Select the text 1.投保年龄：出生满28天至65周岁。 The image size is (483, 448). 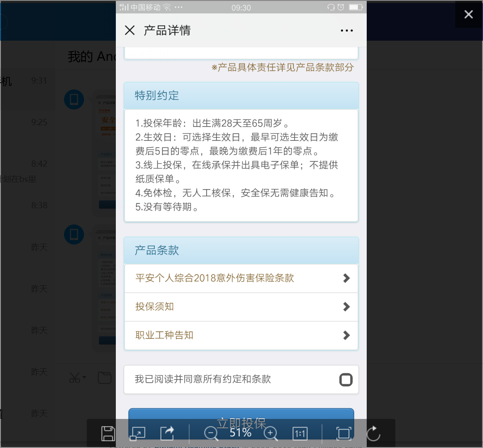[x=212, y=123]
